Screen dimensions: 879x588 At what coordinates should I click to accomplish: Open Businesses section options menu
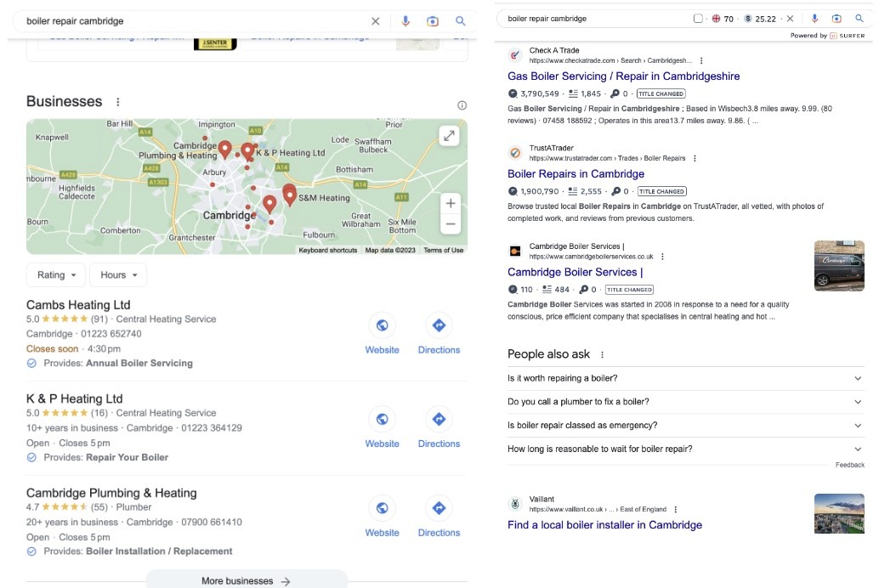click(117, 102)
